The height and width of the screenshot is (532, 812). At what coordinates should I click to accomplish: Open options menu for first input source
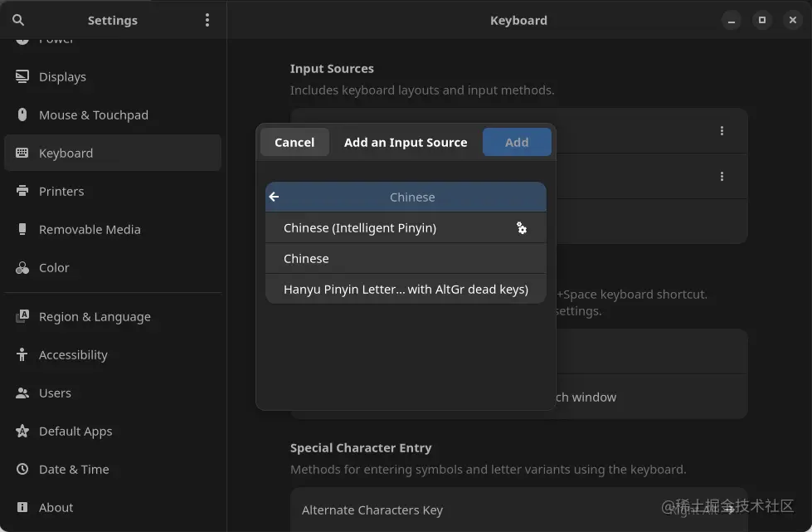722,130
